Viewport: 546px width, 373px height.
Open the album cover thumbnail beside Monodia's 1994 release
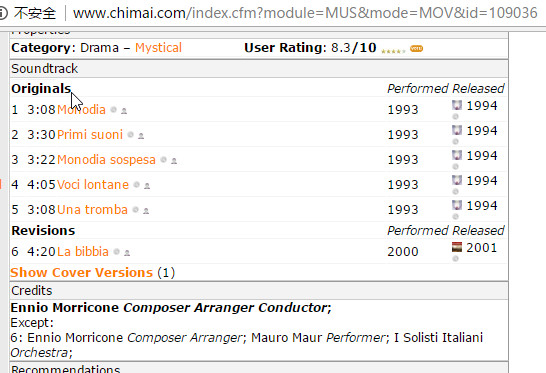(457, 105)
